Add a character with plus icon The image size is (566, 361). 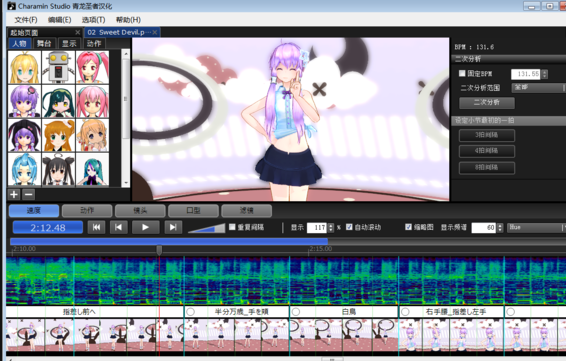point(14,194)
